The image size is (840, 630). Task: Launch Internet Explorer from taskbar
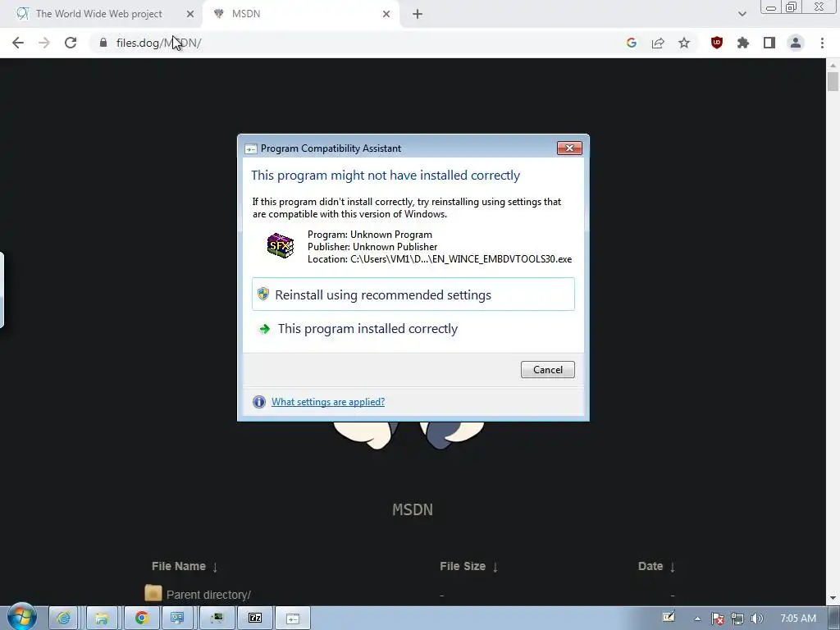pos(63,619)
